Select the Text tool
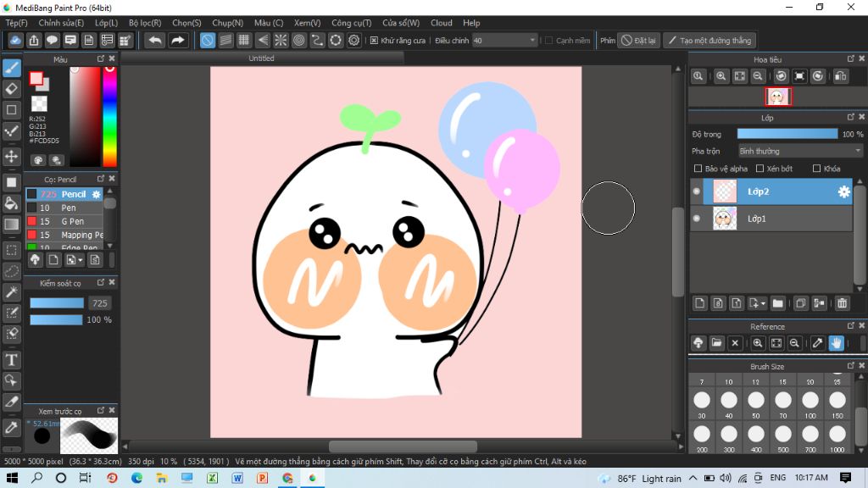The height and width of the screenshot is (488, 868). [x=12, y=359]
